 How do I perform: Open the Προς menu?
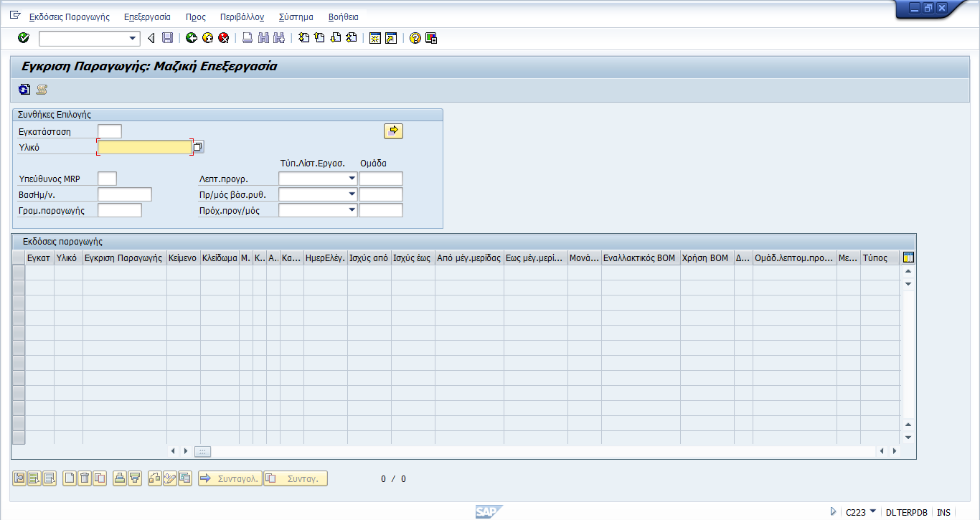195,16
